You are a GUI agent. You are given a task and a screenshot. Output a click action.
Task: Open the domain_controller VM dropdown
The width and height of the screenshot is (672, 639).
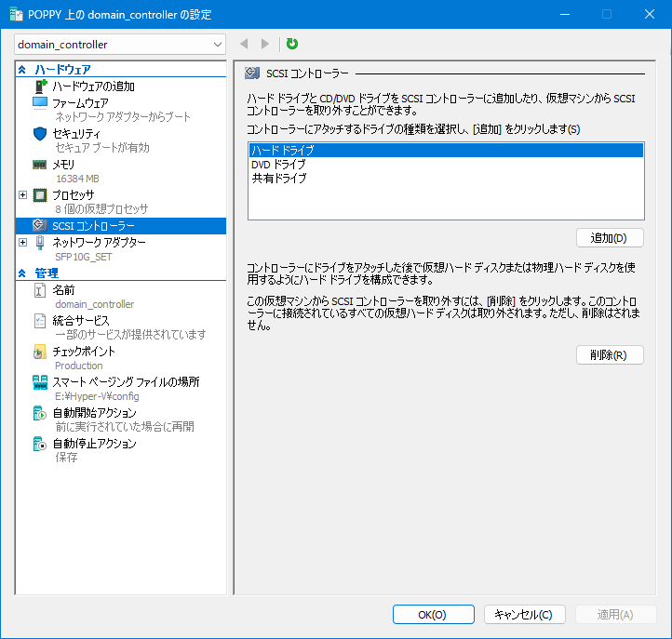pos(120,44)
